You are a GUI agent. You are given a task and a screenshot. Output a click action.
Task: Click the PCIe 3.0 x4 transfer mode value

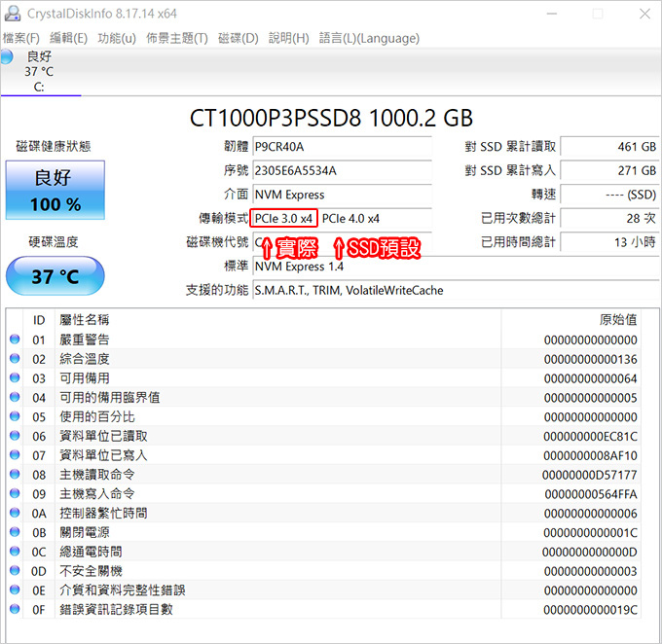(x=283, y=219)
